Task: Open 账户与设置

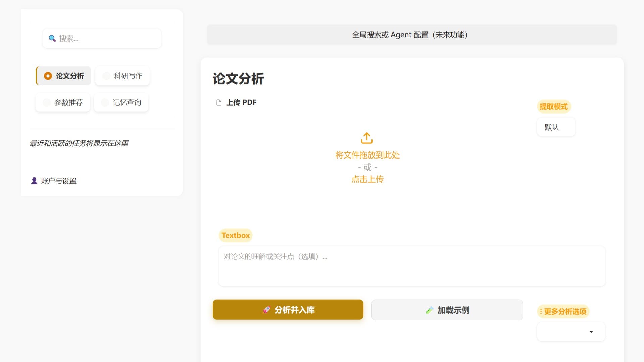Action: [x=58, y=181]
